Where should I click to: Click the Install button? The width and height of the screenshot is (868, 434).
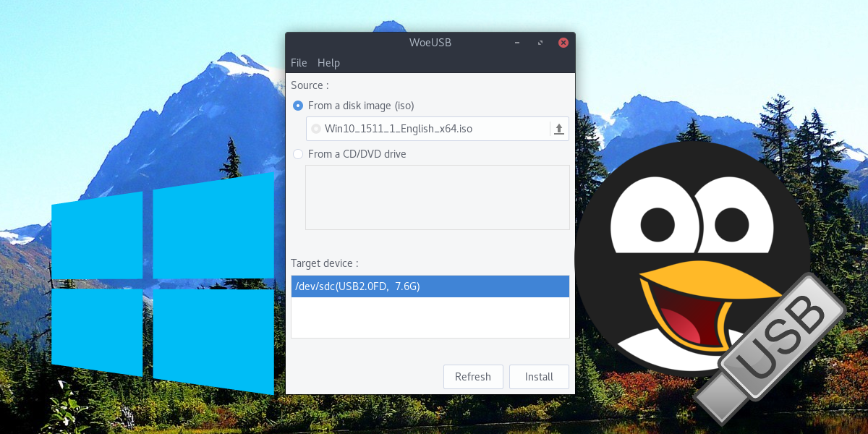coord(539,376)
